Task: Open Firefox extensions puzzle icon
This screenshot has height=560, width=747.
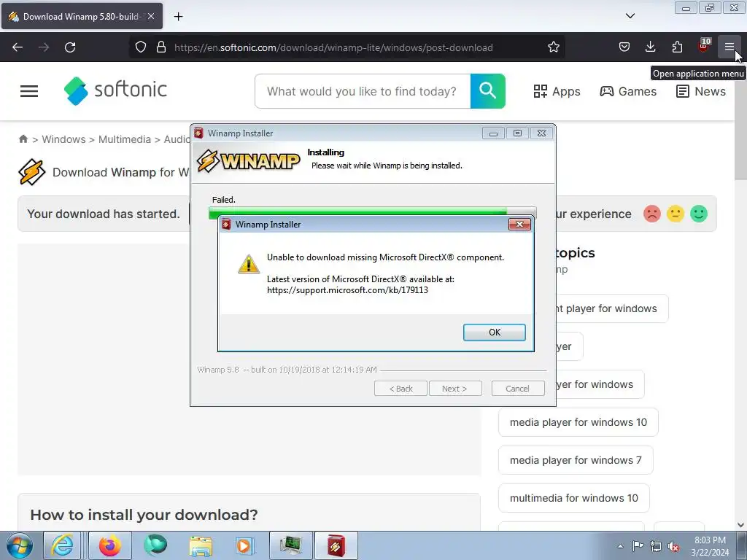Action: coord(677,47)
